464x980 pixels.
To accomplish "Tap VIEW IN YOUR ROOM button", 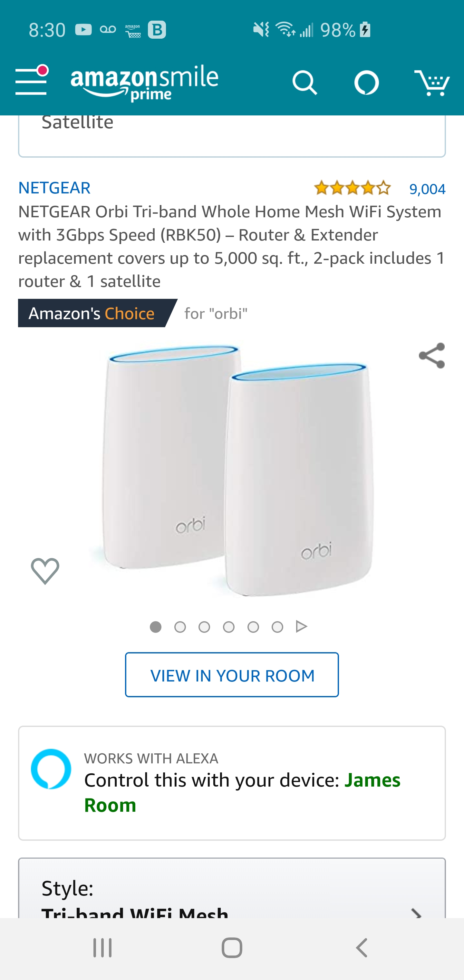I will (x=232, y=674).
